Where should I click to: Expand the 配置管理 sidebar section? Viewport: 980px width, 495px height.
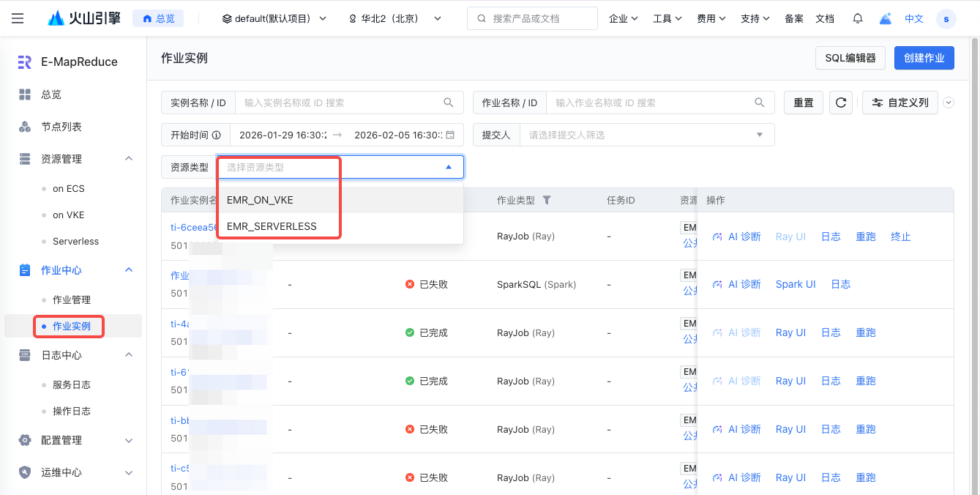point(129,440)
